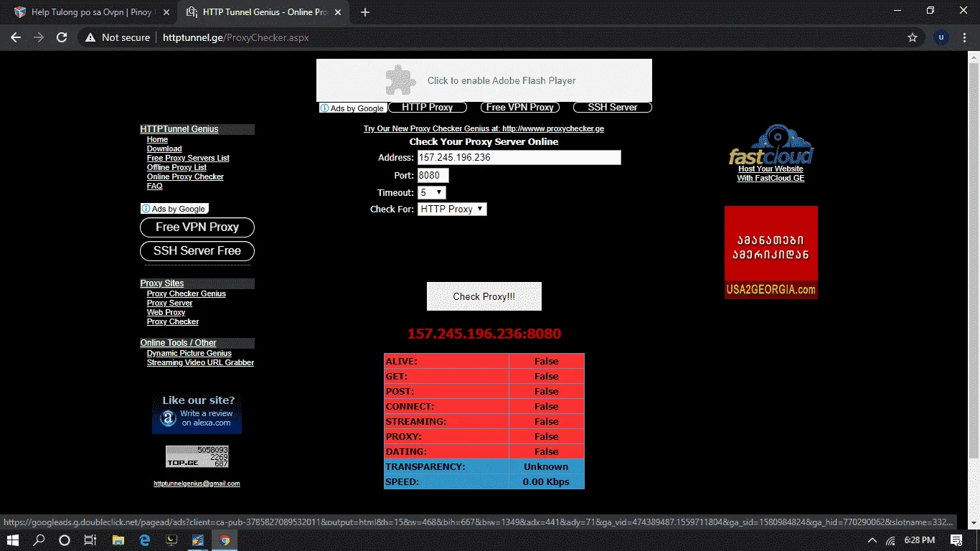Screen dimensions: 980x551
Task: Open the top Free VPN Proxy ad link
Action: click(x=520, y=108)
